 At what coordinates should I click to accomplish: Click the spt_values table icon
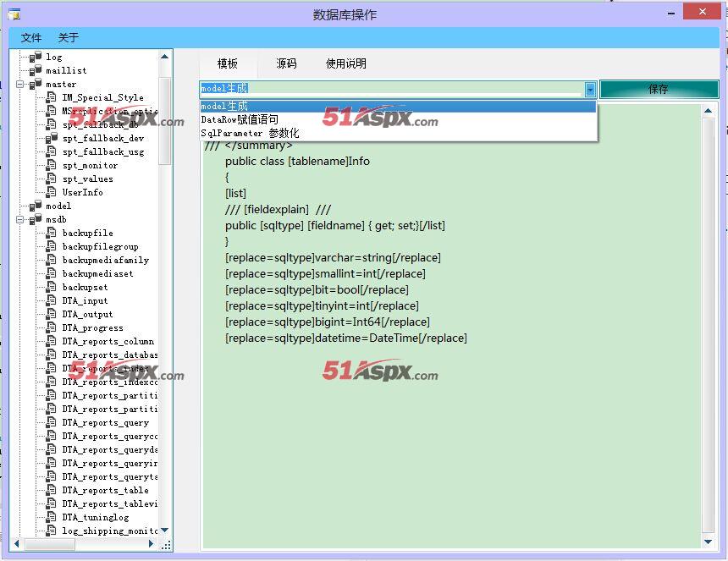point(52,179)
